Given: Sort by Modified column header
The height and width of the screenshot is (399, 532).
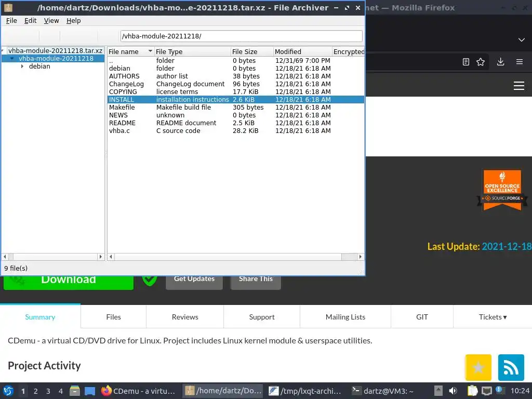Looking at the screenshot, I should click(x=302, y=51).
